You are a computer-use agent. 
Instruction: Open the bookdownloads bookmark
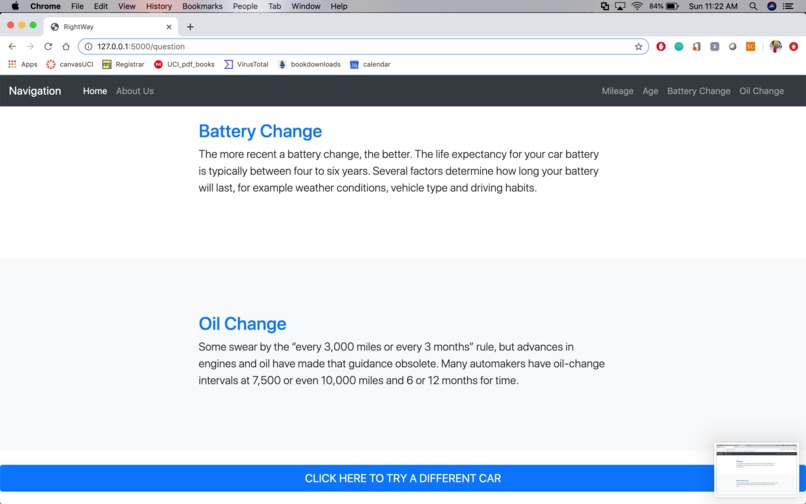pos(309,64)
